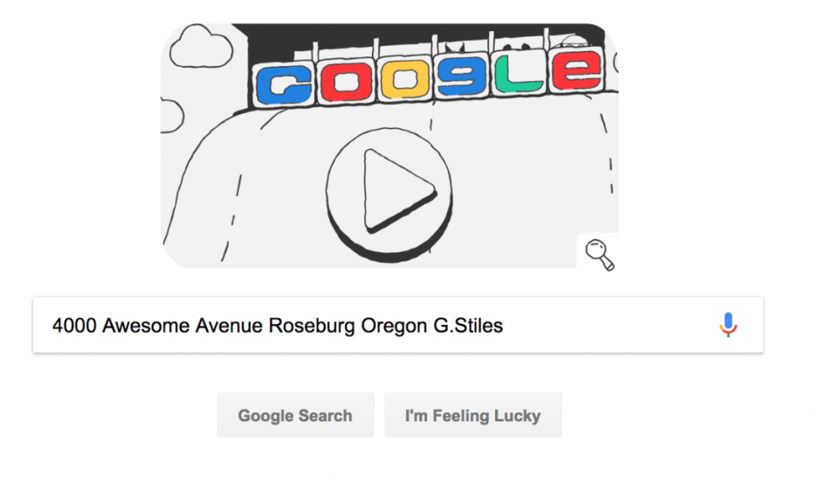Click the I'm Feeling Lucky button

click(x=473, y=415)
